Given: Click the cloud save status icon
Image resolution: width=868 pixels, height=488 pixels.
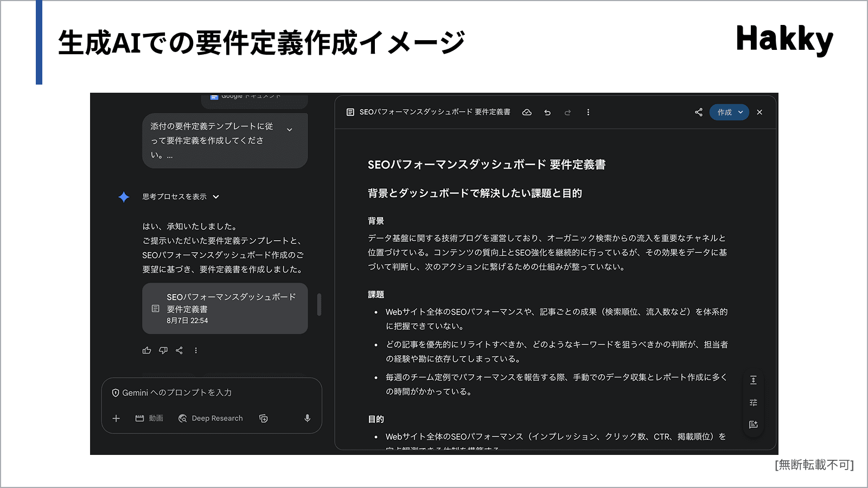Looking at the screenshot, I should pyautogui.click(x=527, y=112).
